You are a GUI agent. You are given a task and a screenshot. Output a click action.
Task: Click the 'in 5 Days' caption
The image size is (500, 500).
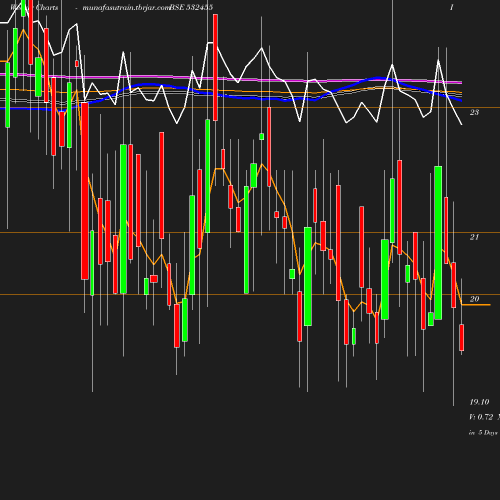coord(483,433)
